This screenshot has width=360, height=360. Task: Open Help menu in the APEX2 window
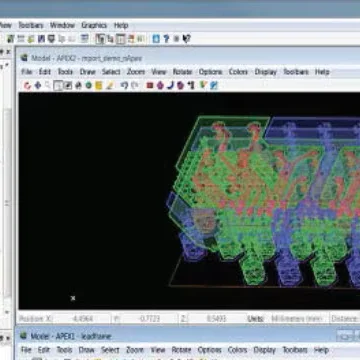coord(322,72)
